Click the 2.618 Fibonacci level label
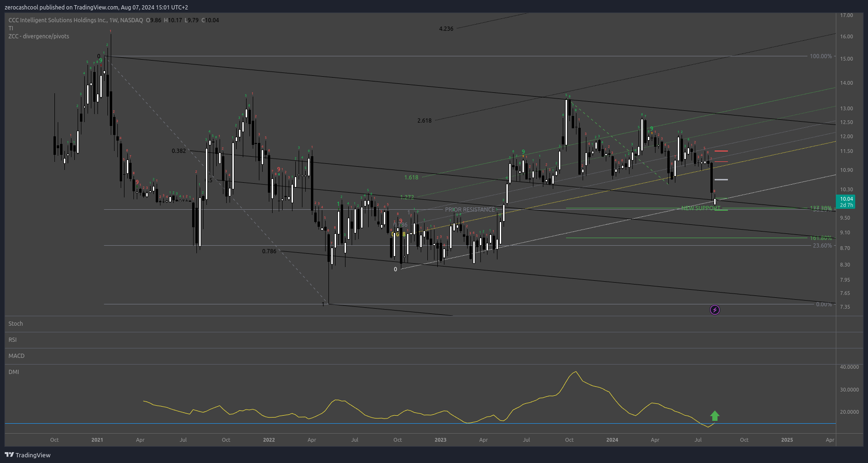Viewport: 868px width, 463px height. click(424, 121)
